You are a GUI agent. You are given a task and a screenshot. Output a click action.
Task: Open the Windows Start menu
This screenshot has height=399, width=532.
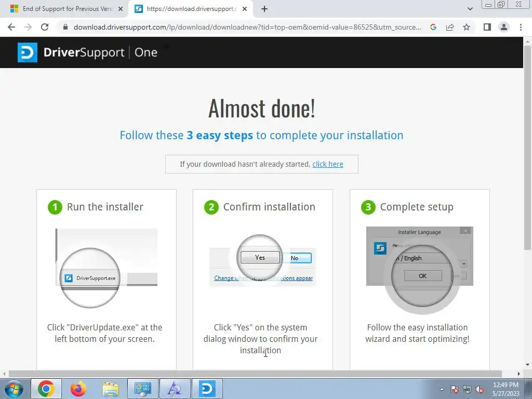(x=14, y=389)
